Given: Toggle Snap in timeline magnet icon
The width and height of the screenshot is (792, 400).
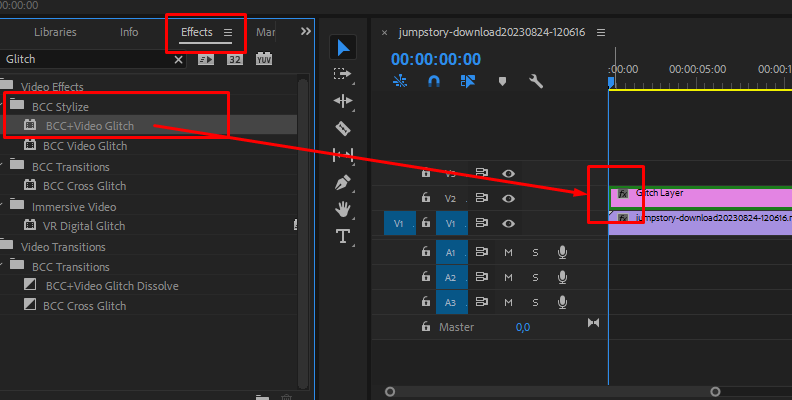Looking at the screenshot, I should [434, 82].
